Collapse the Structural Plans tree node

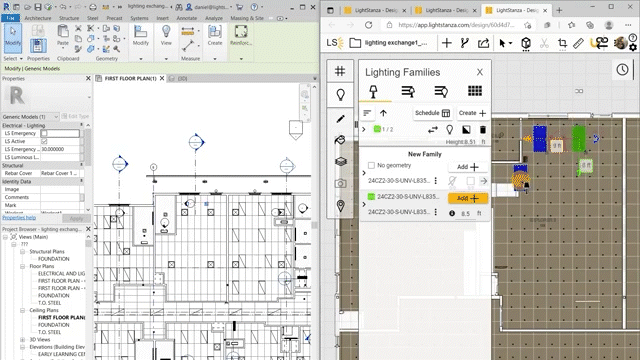click(22, 252)
